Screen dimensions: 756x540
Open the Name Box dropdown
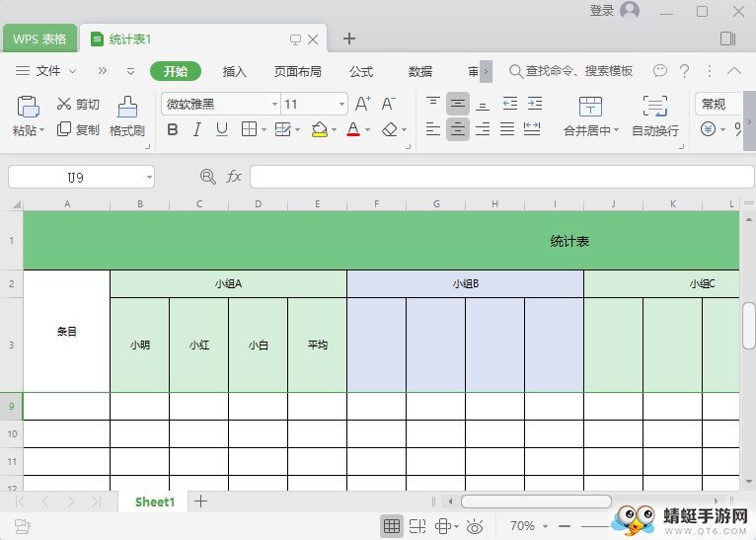(149, 178)
